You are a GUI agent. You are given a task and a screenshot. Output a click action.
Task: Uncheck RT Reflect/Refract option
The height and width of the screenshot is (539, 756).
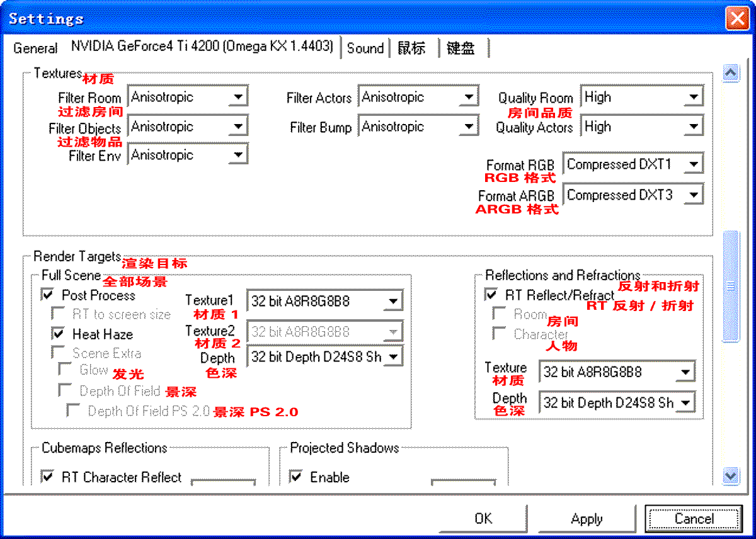tap(491, 295)
